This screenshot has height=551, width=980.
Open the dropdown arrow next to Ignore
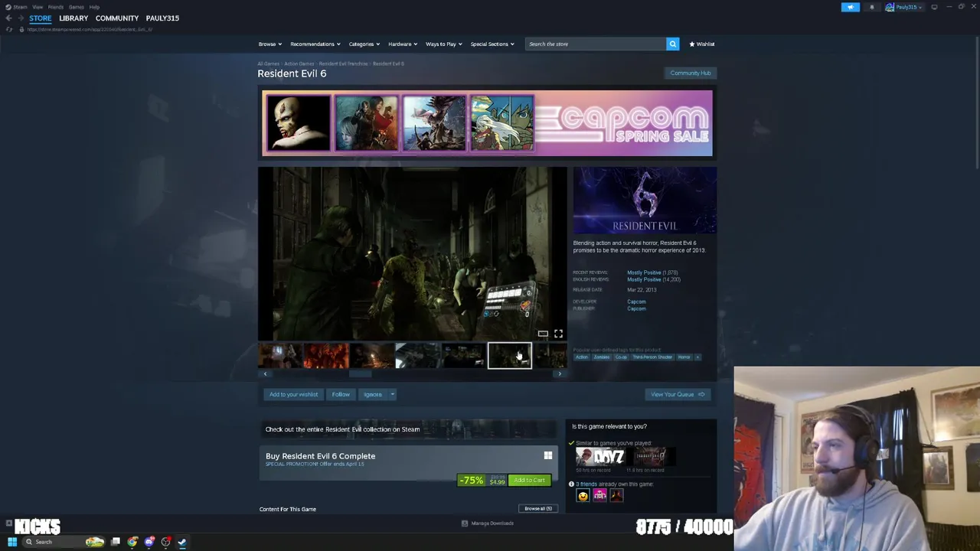pos(392,394)
